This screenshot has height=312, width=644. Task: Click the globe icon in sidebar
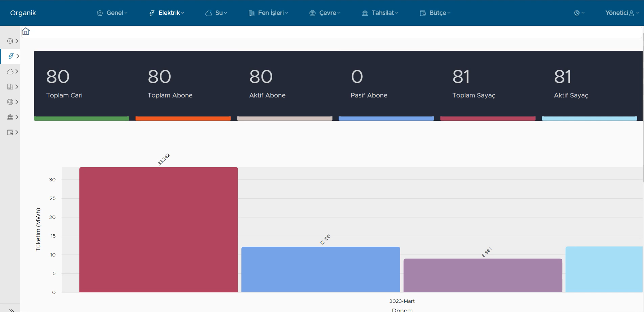(10, 102)
